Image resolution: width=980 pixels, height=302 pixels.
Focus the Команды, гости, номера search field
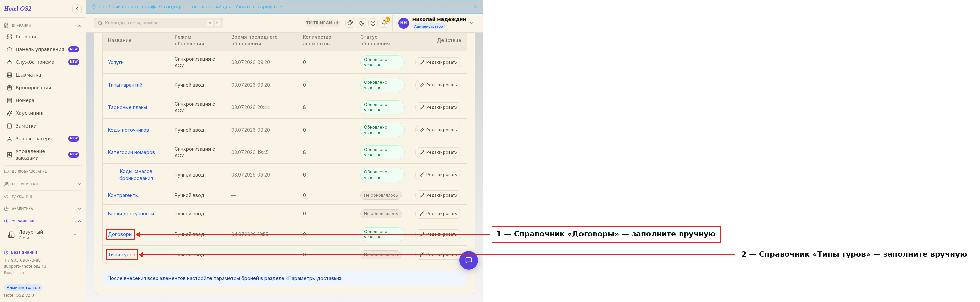(158, 23)
